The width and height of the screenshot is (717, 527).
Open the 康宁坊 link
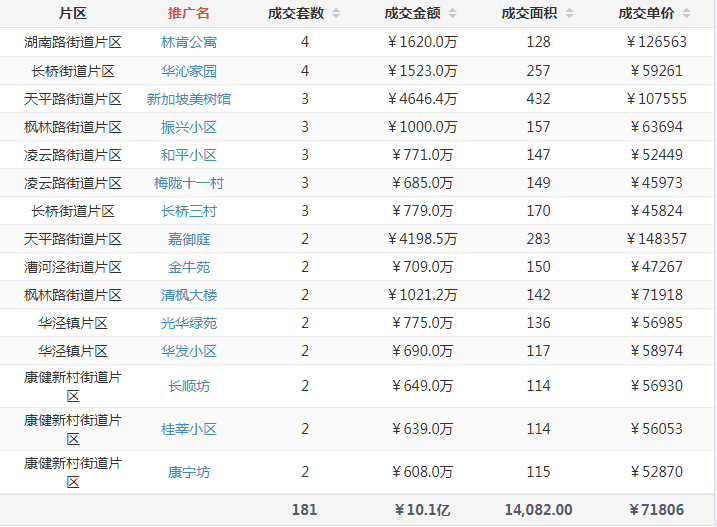pos(189,473)
